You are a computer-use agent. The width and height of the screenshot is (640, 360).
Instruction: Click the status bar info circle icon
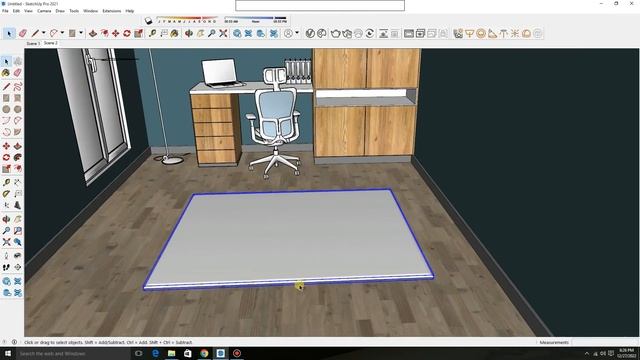pos(14,342)
